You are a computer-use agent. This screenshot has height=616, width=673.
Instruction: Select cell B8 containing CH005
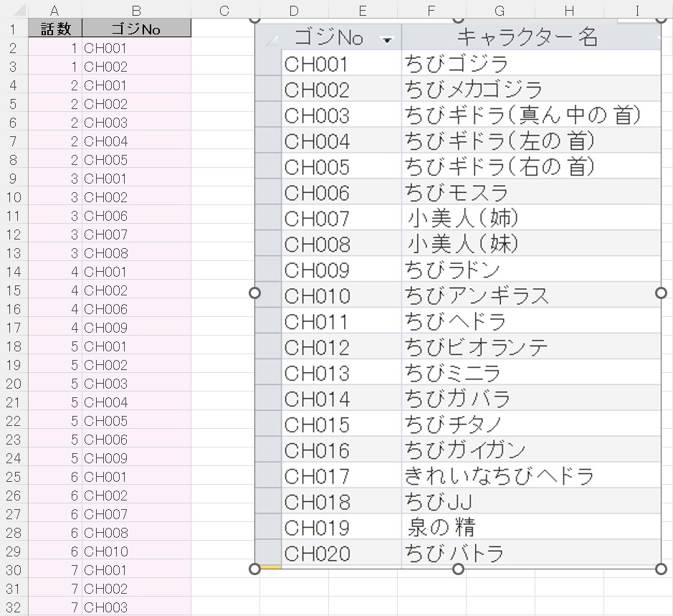(136, 160)
